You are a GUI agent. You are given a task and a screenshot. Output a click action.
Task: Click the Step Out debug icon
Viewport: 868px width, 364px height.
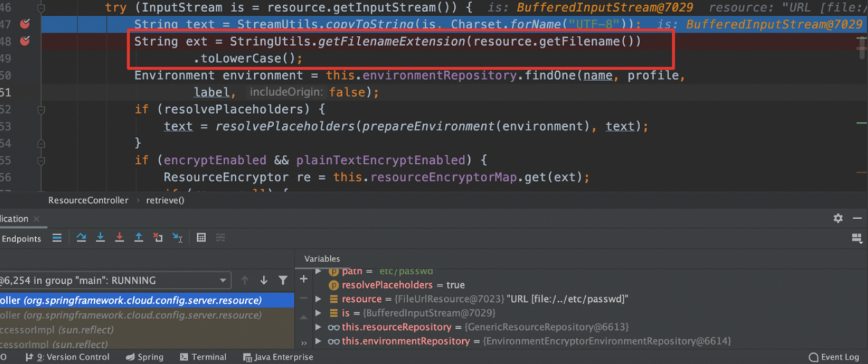point(139,238)
